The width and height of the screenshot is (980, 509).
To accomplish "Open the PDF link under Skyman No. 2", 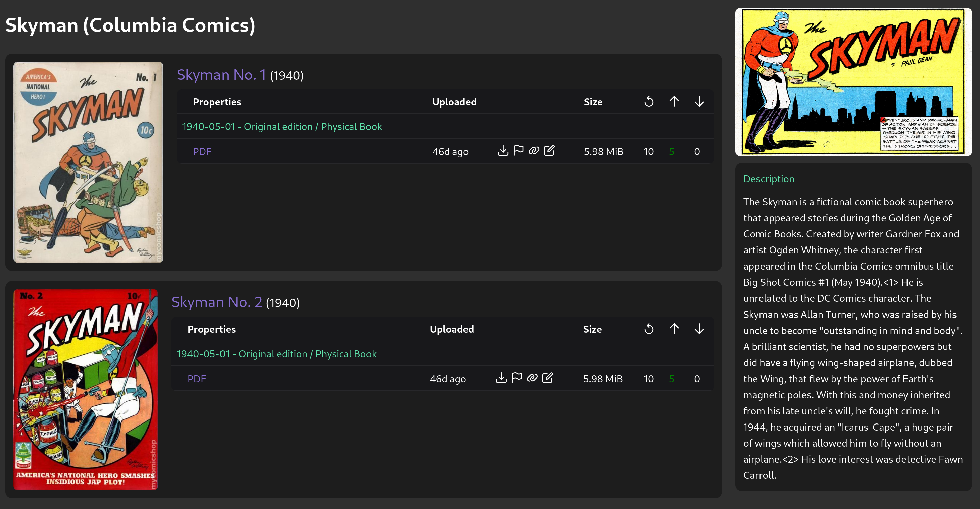I will click(x=197, y=379).
